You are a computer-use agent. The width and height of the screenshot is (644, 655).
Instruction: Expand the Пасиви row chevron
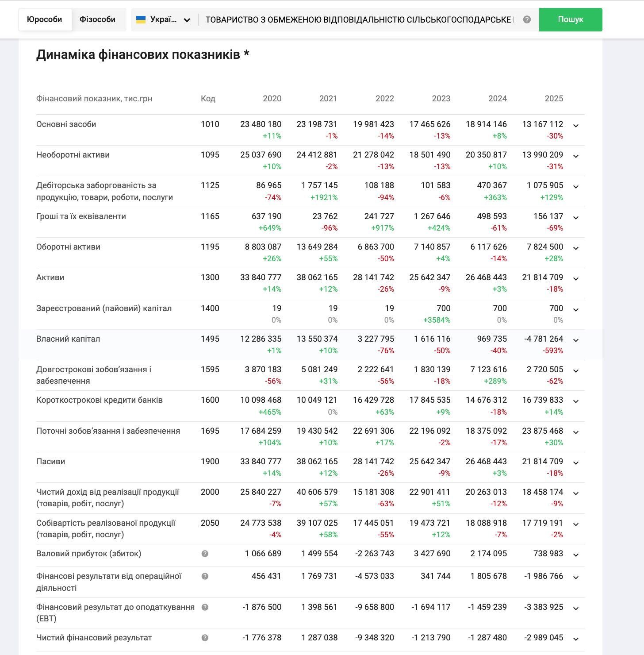[576, 463]
